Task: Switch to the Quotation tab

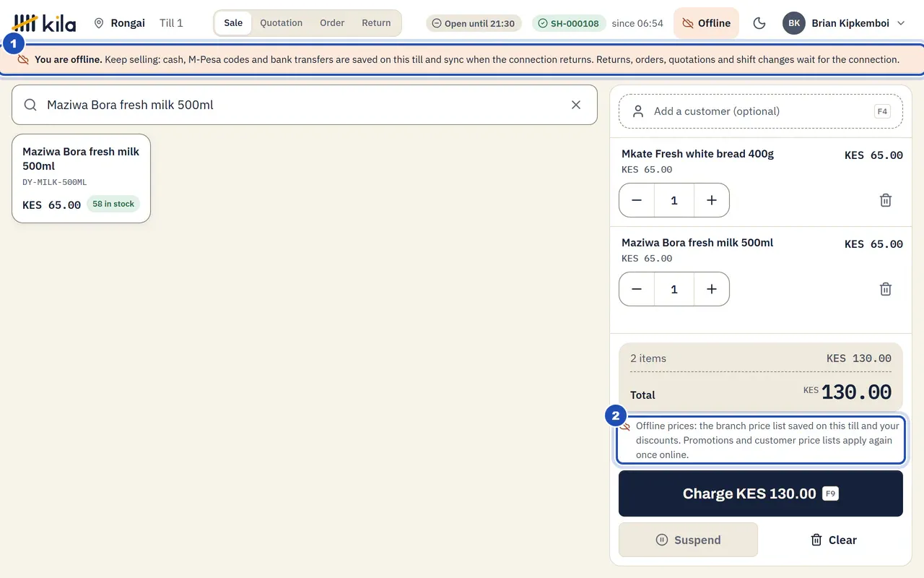Action: tap(282, 23)
